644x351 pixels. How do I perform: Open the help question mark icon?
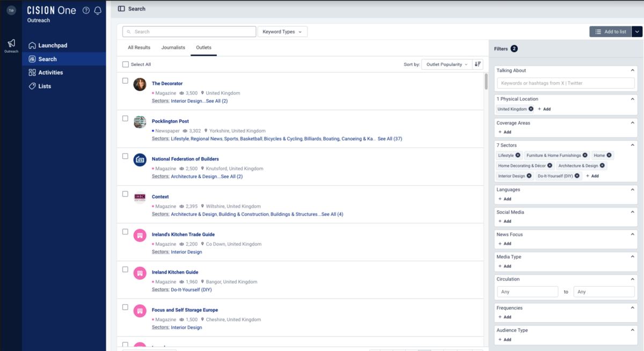point(86,11)
